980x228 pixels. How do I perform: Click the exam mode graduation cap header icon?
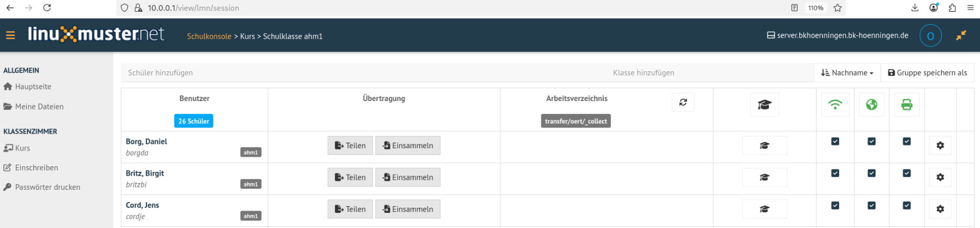coord(764,104)
